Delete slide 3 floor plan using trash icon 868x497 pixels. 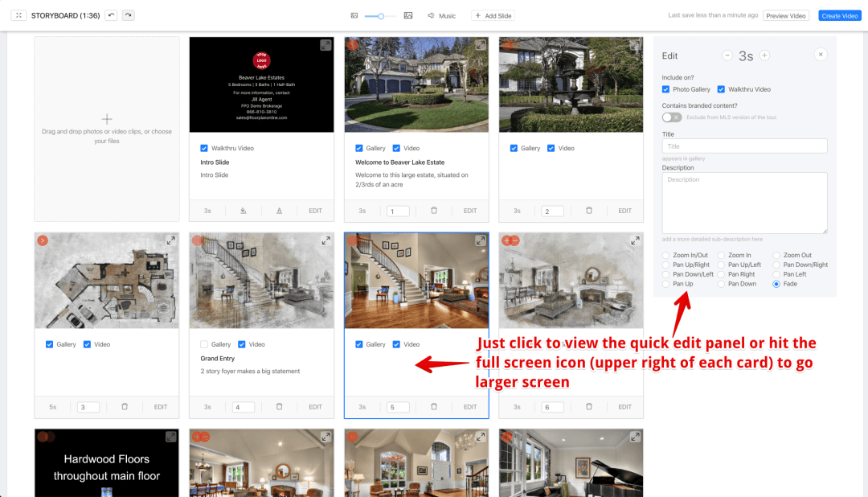click(x=125, y=407)
